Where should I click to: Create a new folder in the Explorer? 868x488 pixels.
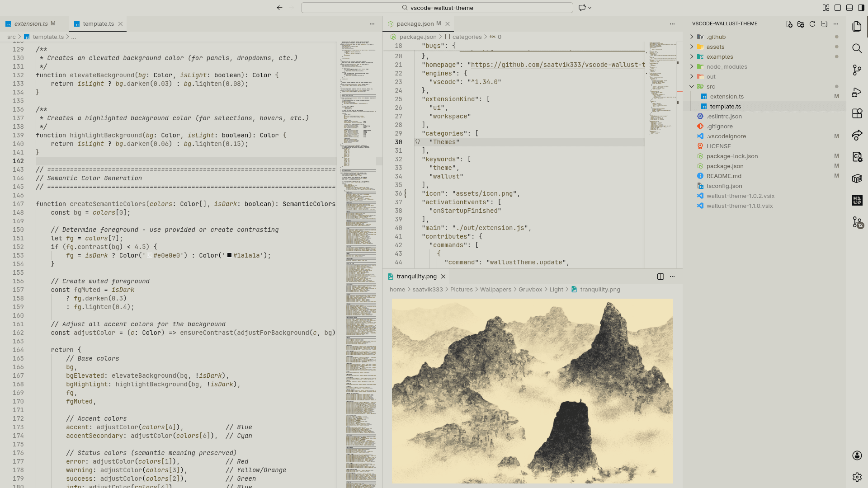801,25
